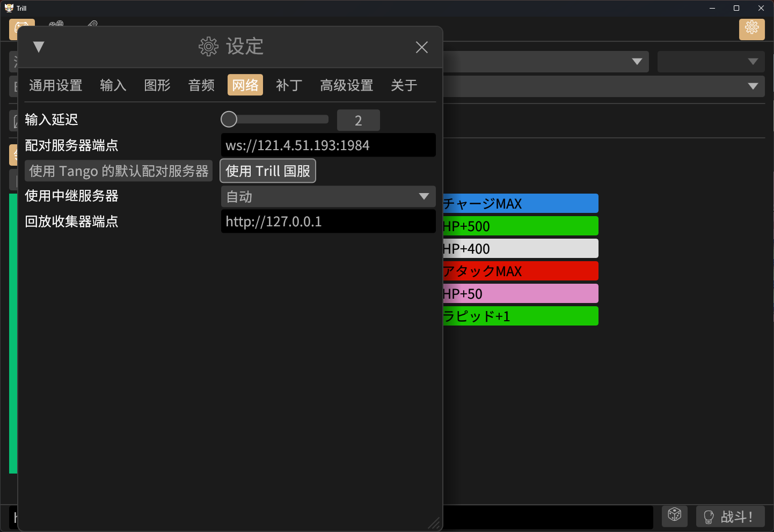The height and width of the screenshot is (532, 774).
Task: Open the 补丁 patches tab
Action: click(289, 85)
